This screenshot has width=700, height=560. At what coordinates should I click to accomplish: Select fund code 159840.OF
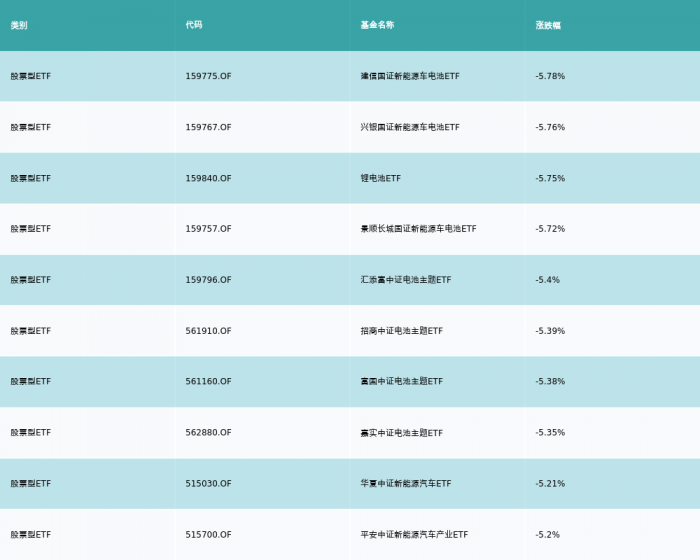[208, 178]
